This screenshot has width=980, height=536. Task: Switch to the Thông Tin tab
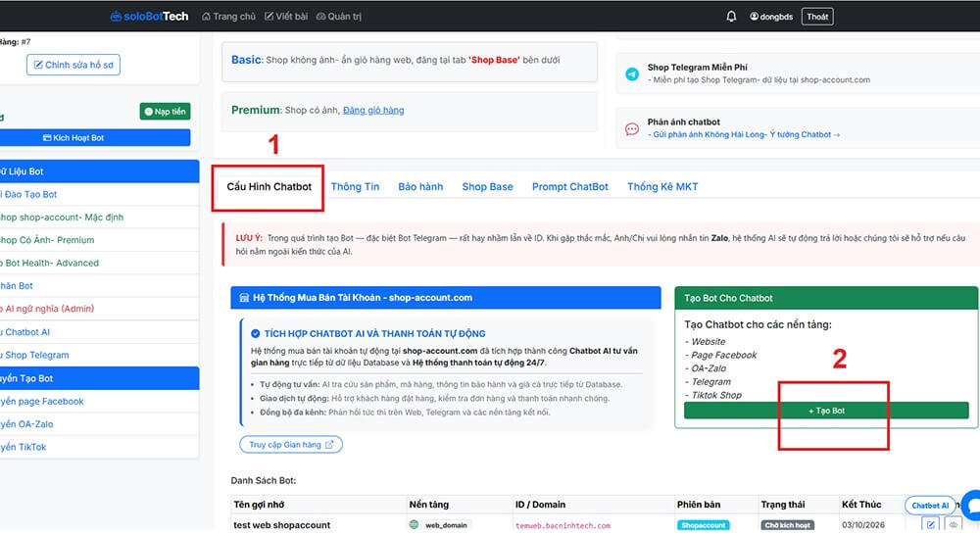355,187
